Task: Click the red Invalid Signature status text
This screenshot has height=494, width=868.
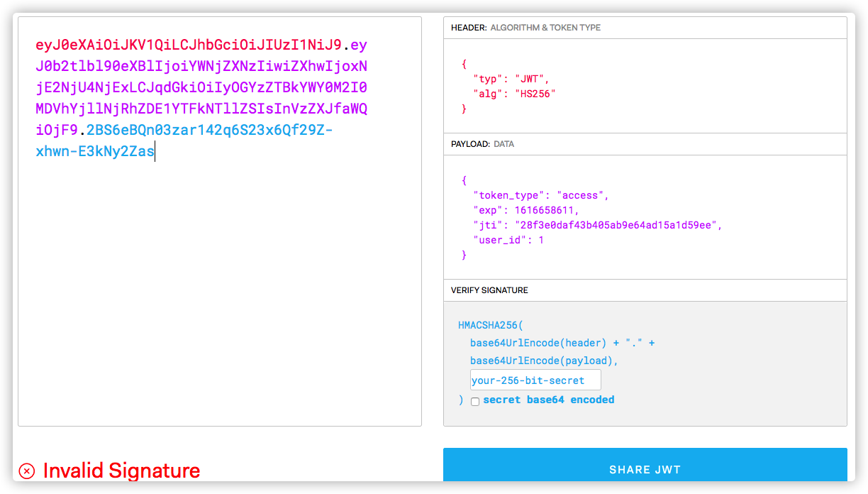Action: pyautogui.click(x=121, y=471)
